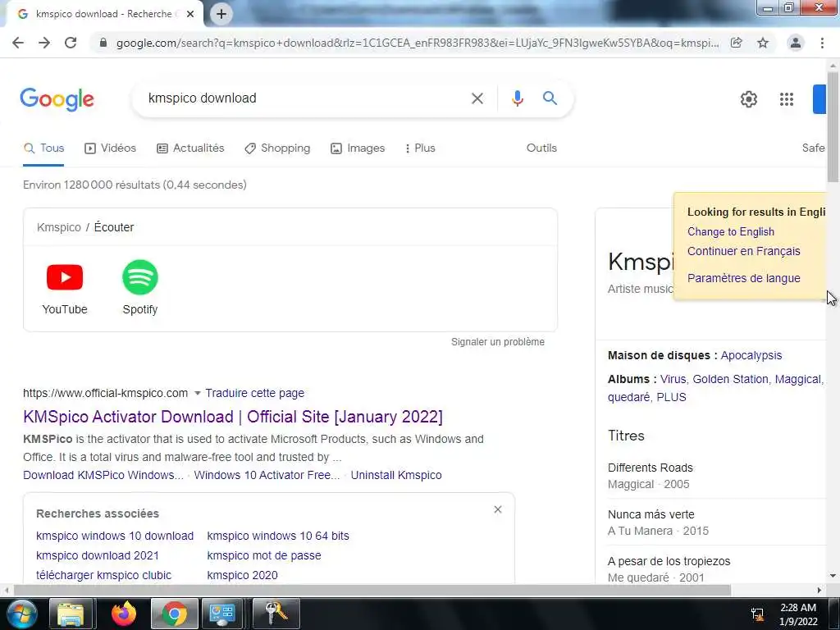Click the network tray icon
The height and width of the screenshot is (630, 840).
pyautogui.click(x=757, y=614)
